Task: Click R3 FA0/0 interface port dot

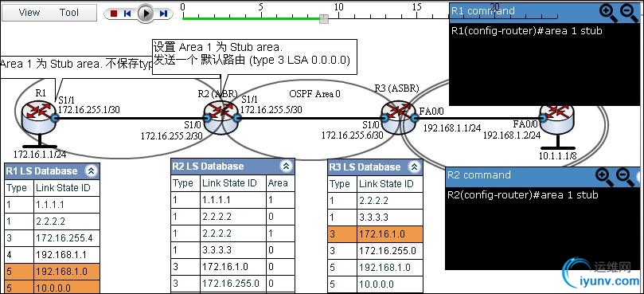Action: coord(414,119)
